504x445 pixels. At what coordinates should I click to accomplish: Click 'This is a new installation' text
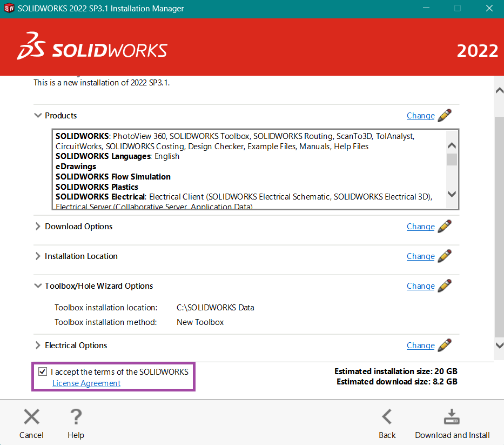click(x=102, y=83)
